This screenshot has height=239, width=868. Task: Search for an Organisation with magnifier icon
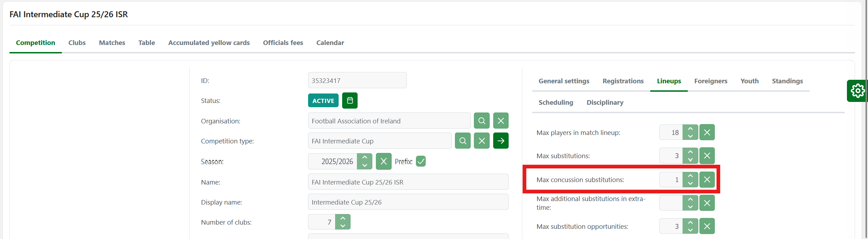[482, 121]
